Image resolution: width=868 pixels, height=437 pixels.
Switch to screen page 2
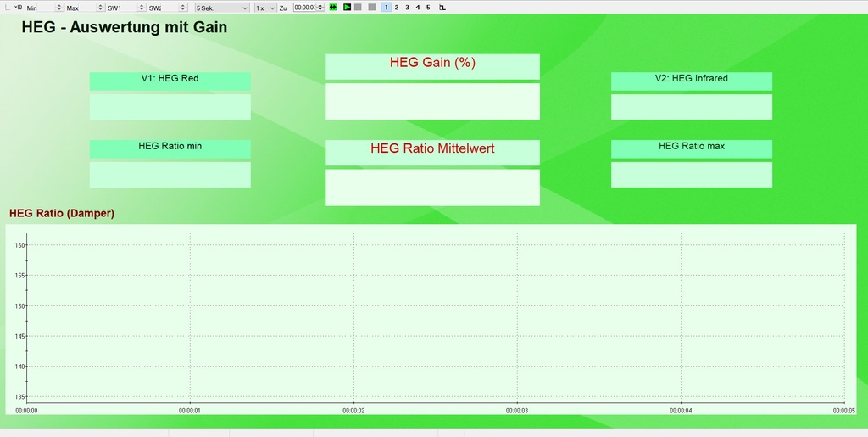point(397,7)
